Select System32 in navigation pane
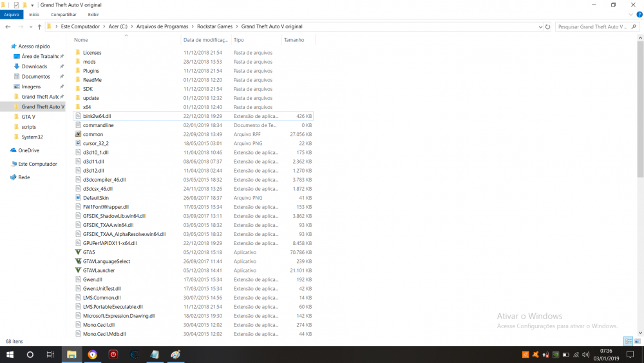This screenshot has height=363, width=644. pyautogui.click(x=32, y=137)
